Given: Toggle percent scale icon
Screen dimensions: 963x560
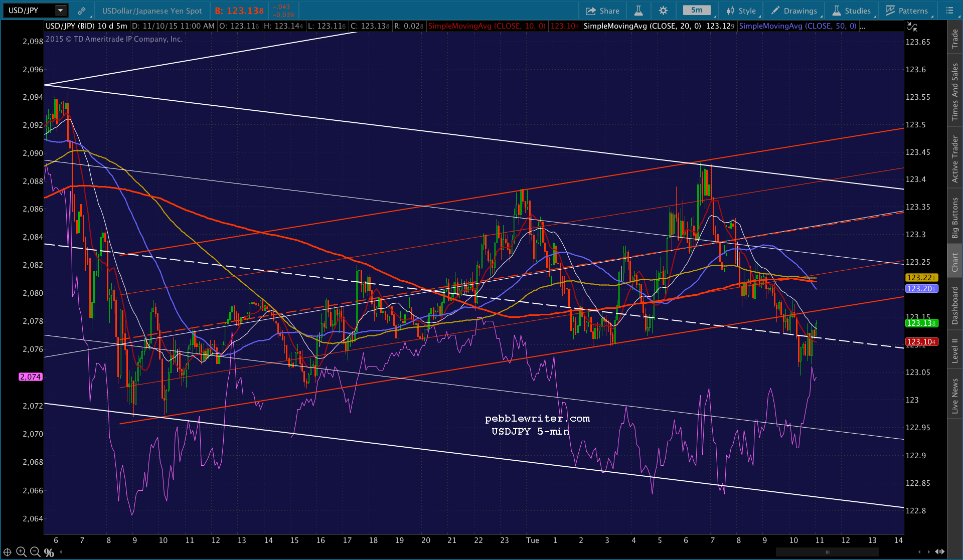Looking at the screenshot, I should click(x=49, y=552).
